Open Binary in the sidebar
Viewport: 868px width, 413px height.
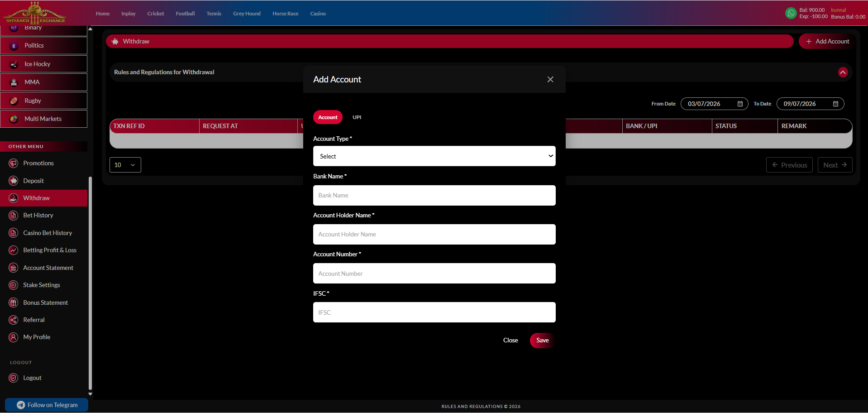[43, 30]
